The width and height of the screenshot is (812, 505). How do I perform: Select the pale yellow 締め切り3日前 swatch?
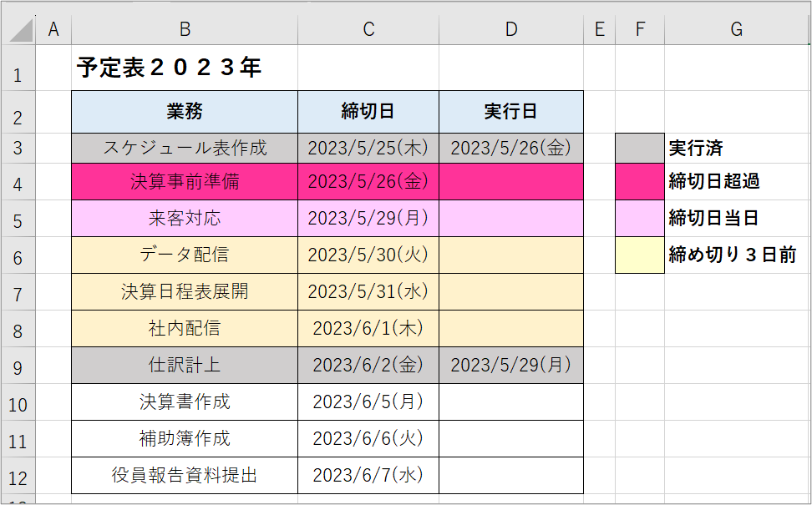(640, 255)
